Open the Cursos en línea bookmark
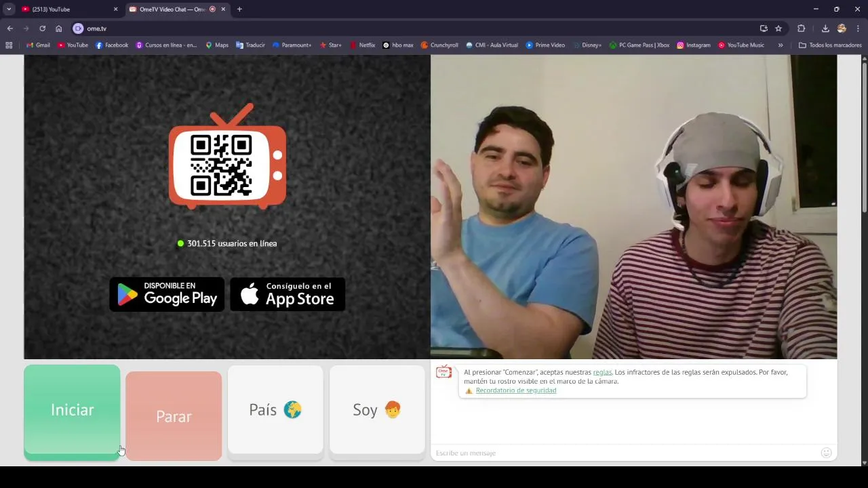 click(x=166, y=45)
